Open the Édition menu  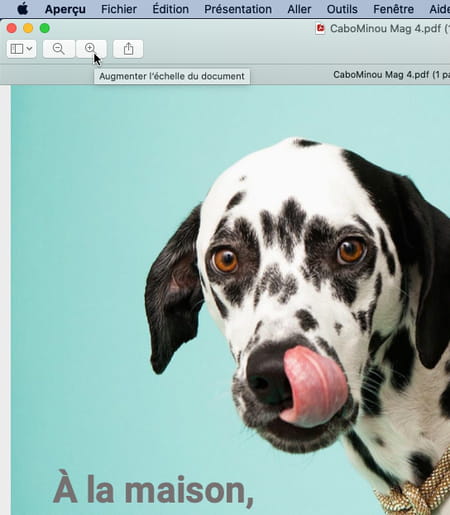[171, 9]
